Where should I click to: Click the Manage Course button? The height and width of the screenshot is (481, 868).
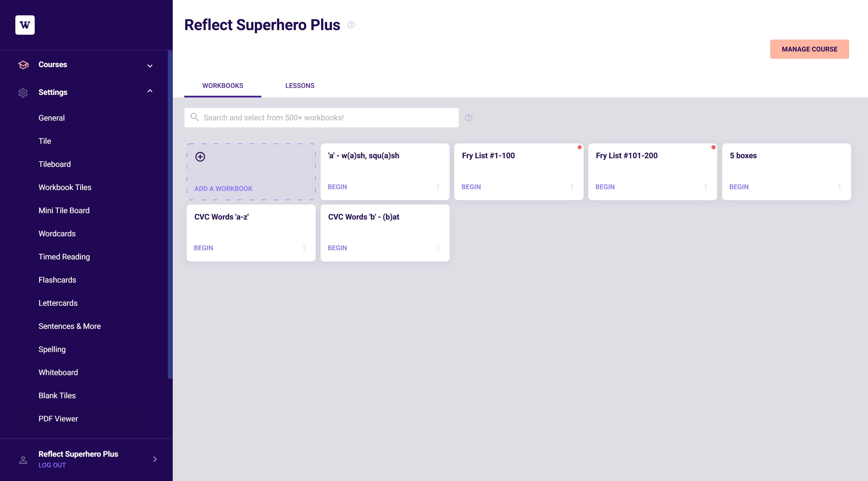tap(809, 49)
